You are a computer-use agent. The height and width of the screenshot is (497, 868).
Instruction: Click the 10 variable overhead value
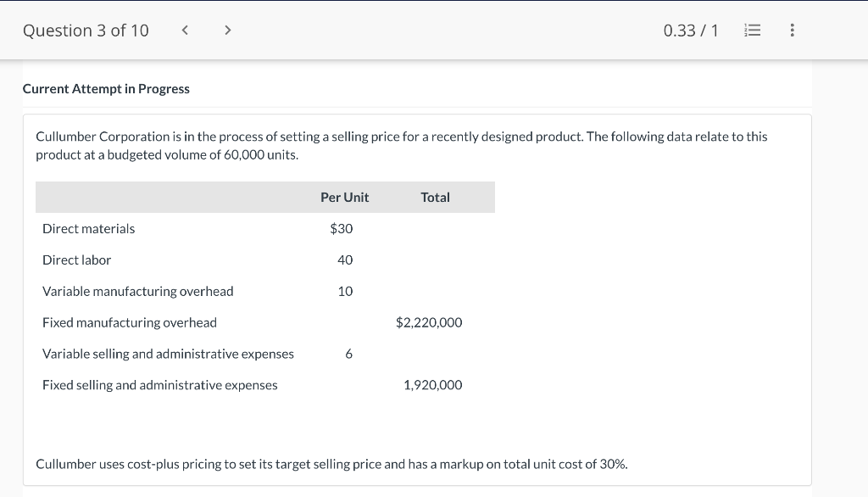click(x=345, y=292)
